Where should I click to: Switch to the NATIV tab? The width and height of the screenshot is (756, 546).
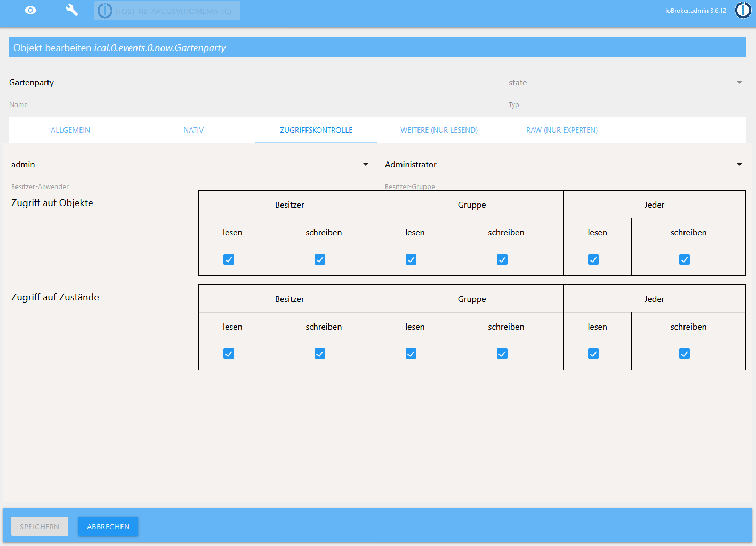tap(194, 130)
